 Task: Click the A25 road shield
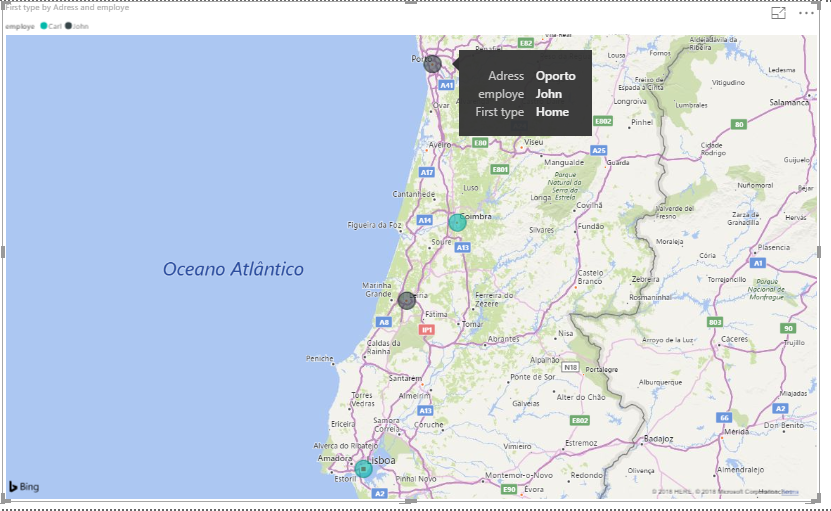point(599,150)
